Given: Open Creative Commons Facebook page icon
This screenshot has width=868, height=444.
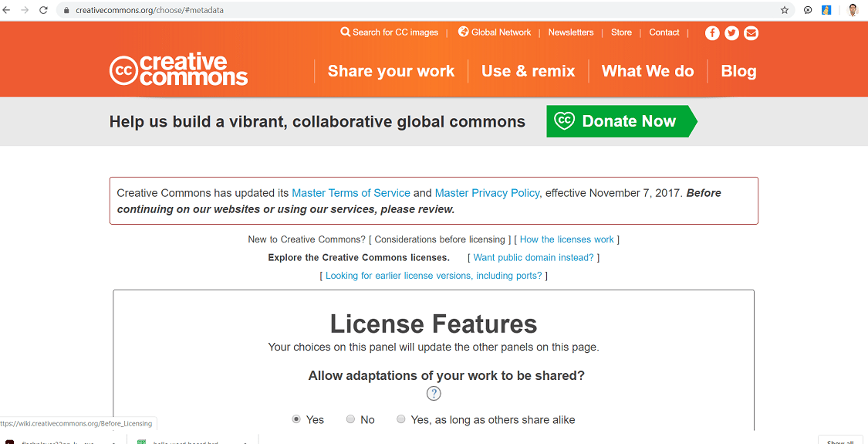Looking at the screenshot, I should 712,33.
